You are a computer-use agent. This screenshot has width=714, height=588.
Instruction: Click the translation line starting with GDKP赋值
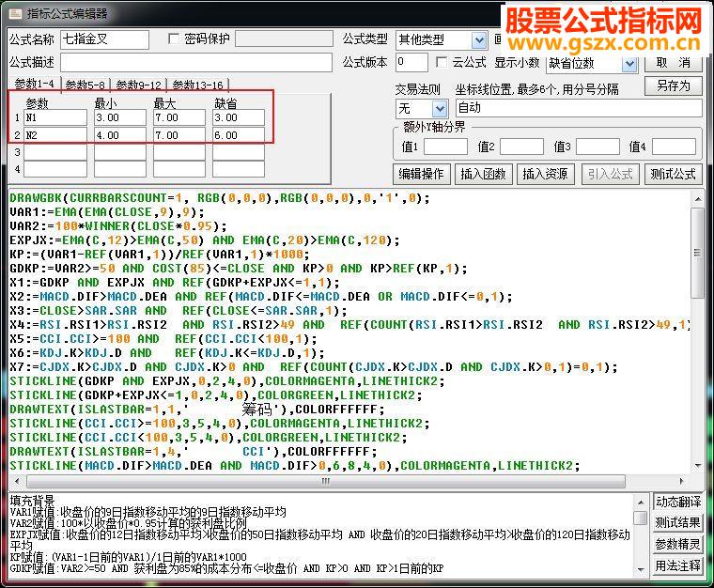click(x=226, y=568)
